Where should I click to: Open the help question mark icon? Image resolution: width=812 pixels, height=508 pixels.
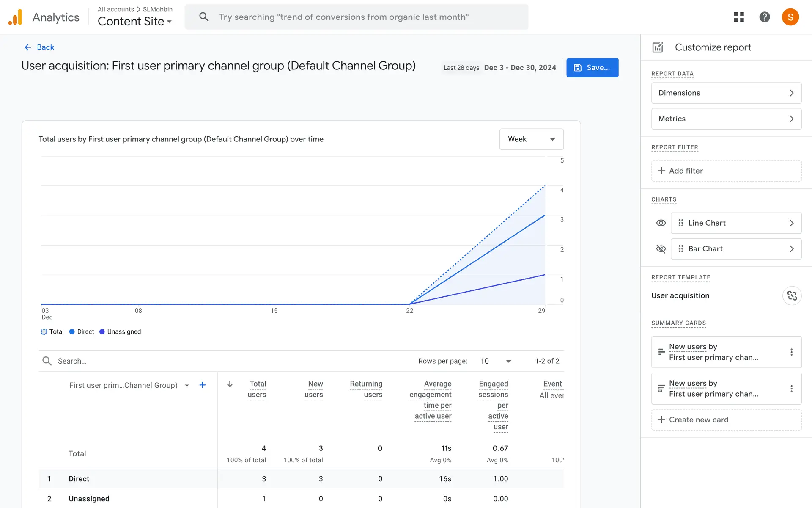pos(764,17)
